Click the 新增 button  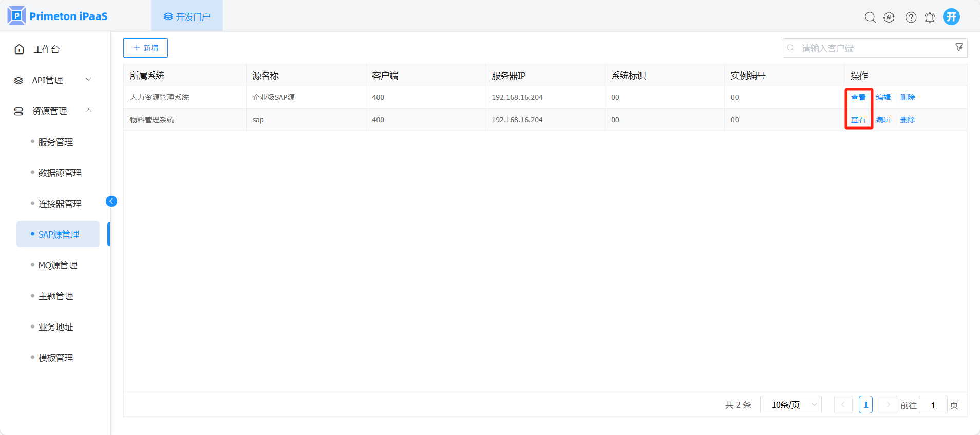(145, 48)
